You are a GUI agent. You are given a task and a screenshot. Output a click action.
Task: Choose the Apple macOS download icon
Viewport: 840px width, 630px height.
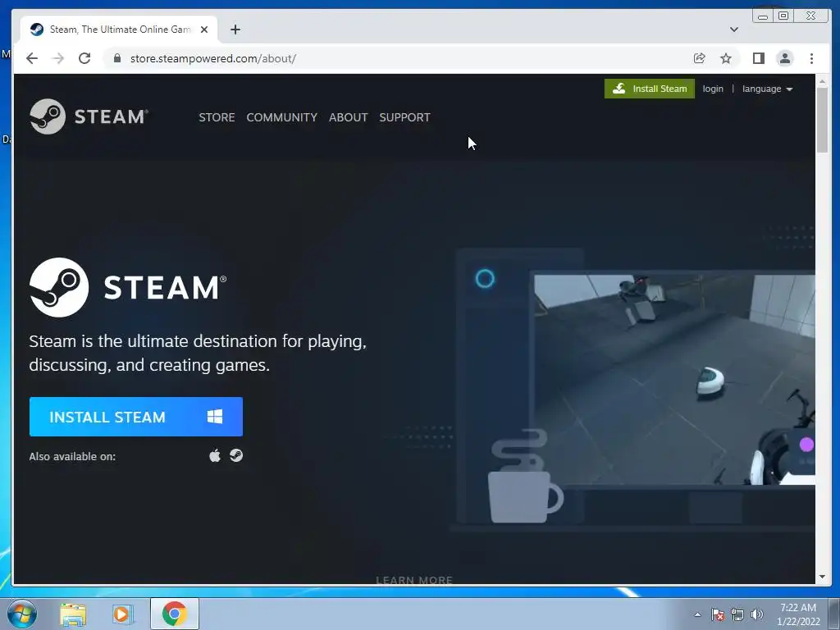215,455
